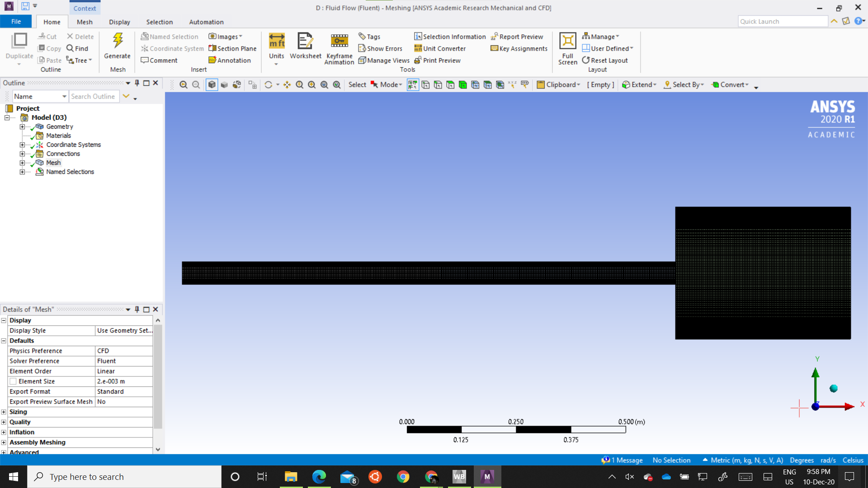Switch to the Display ribbon tab
The image size is (868, 488).
click(119, 22)
